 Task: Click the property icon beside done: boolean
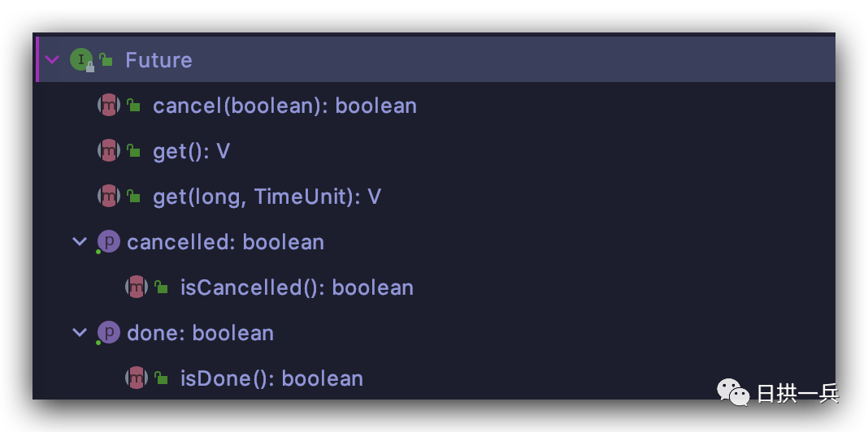coord(109,332)
